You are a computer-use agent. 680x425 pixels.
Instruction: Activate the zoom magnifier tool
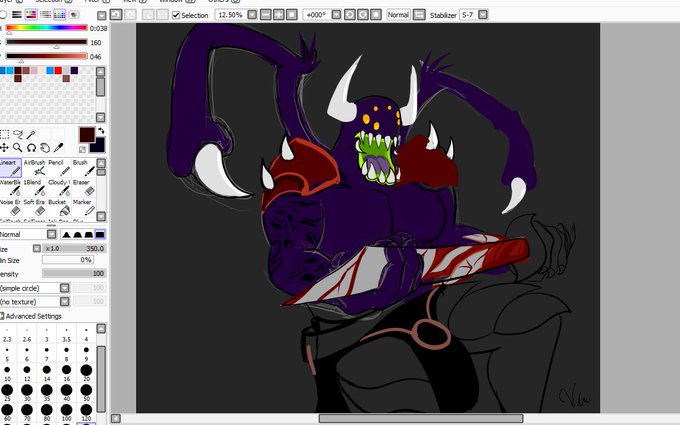[18, 148]
